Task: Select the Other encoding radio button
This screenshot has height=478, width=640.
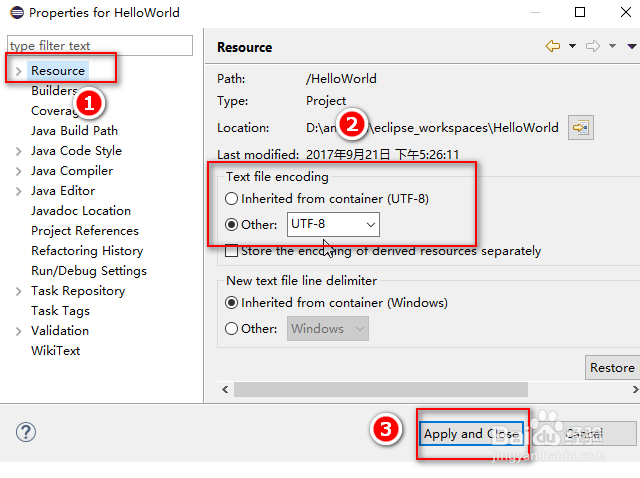Action: click(231, 225)
